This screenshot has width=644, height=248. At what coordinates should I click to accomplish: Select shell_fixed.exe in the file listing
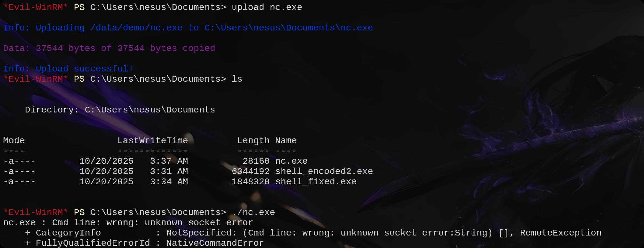[x=316, y=182]
